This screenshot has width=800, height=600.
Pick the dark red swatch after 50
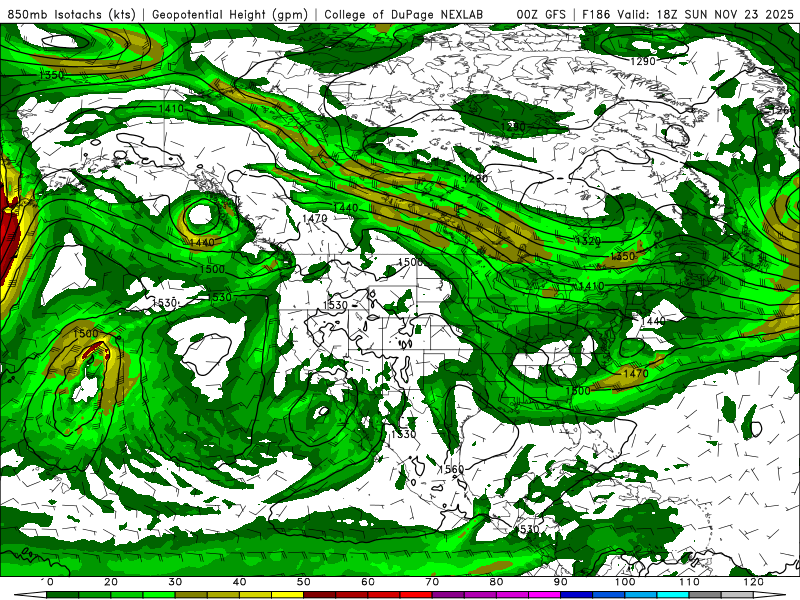[319, 595]
